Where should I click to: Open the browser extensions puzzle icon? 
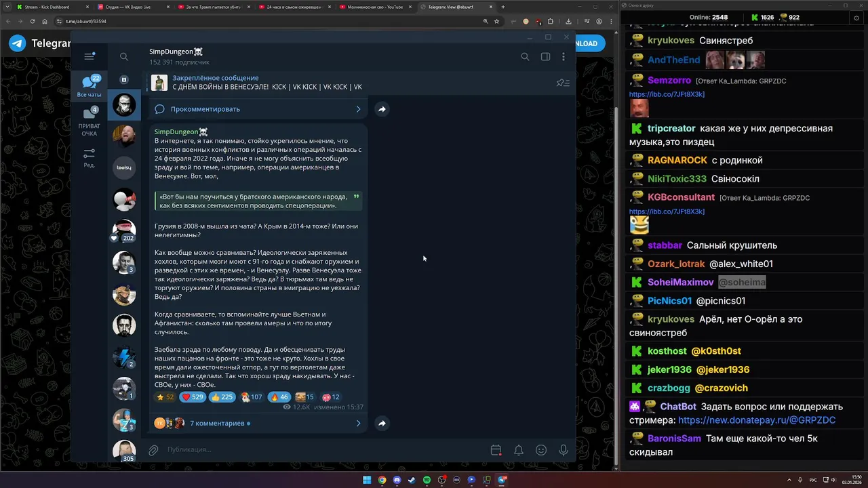click(551, 21)
